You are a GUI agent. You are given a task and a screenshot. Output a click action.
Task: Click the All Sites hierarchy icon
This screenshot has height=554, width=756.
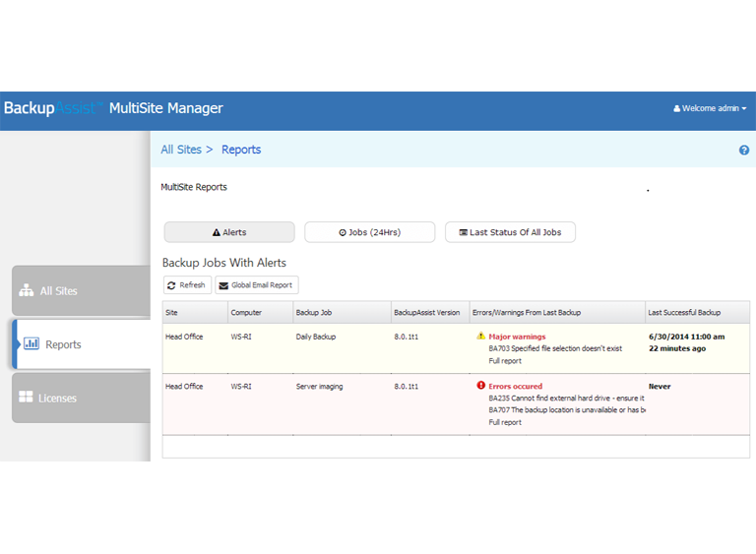(26, 291)
